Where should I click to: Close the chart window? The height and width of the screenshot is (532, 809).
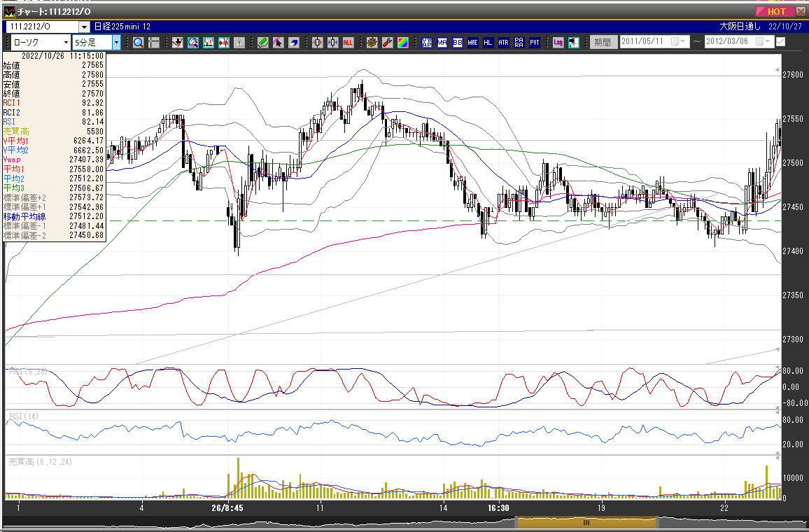coord(801,11)
